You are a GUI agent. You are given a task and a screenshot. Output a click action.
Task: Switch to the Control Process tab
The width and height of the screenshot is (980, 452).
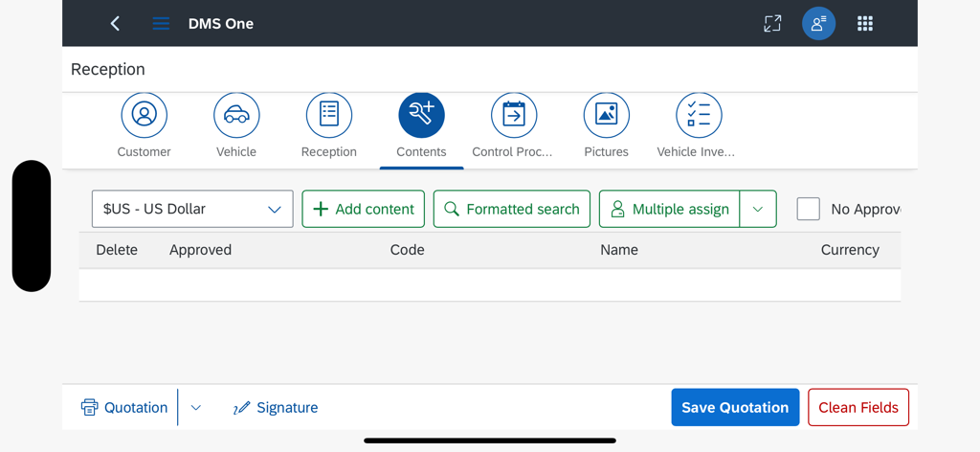513,126
